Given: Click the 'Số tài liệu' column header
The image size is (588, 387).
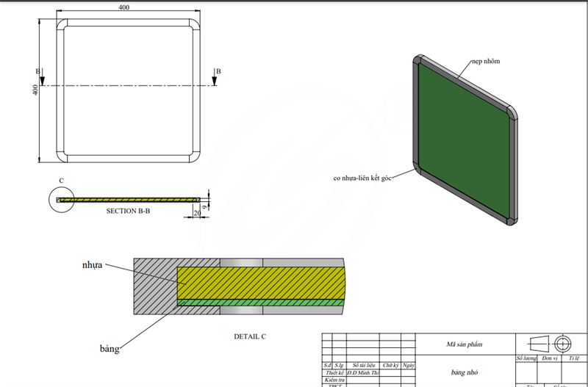Looking at the screenshot, I should tap(363, 365).
